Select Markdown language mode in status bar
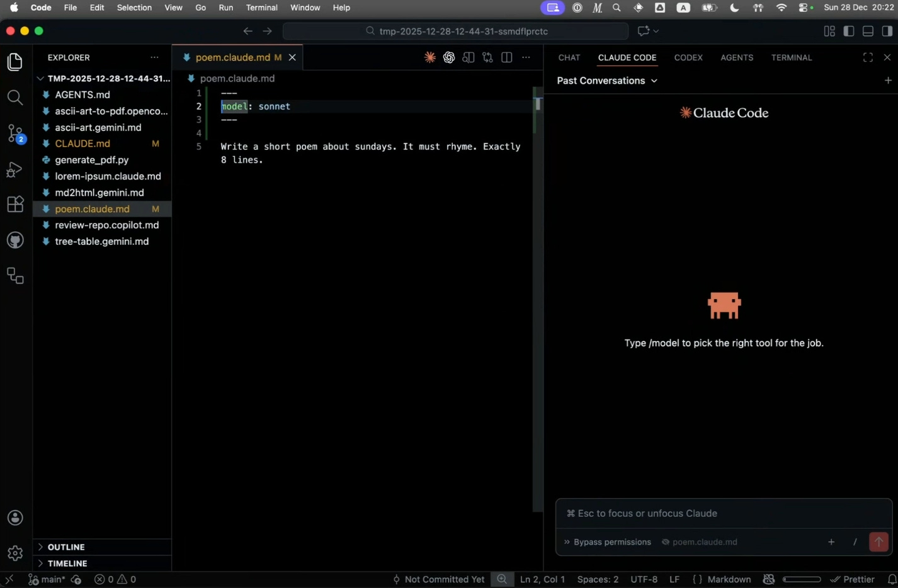Viewport: 898px width, 588px height. 729,579
